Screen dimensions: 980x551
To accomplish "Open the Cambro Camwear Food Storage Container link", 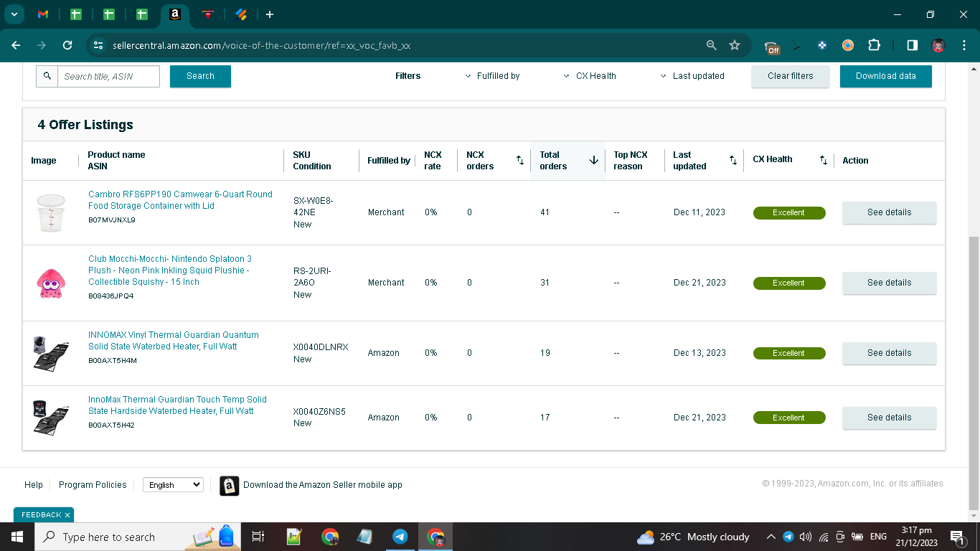I will click(180, 200).
